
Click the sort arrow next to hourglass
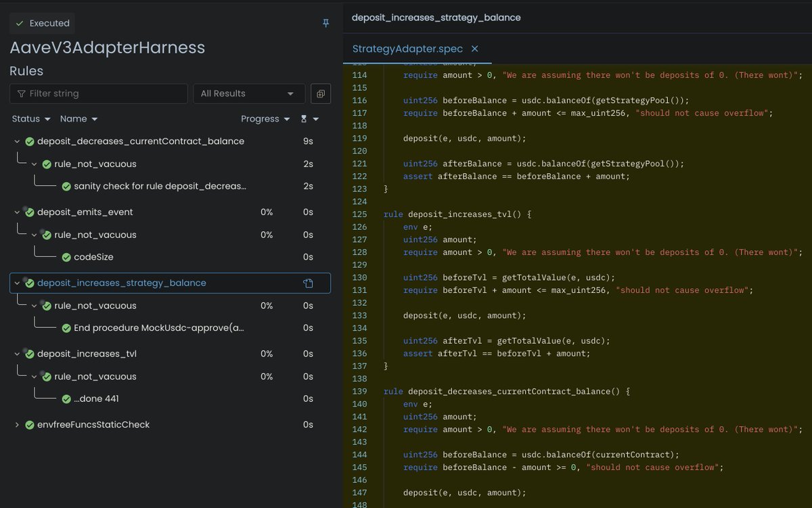pyautogui.click(x=316, y=119)
